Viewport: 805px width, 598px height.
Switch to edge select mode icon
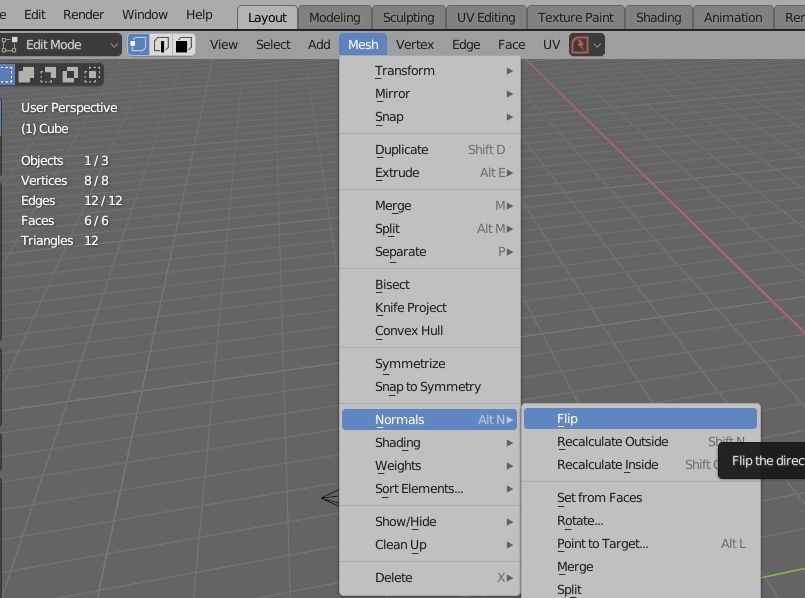pos(161,45)
